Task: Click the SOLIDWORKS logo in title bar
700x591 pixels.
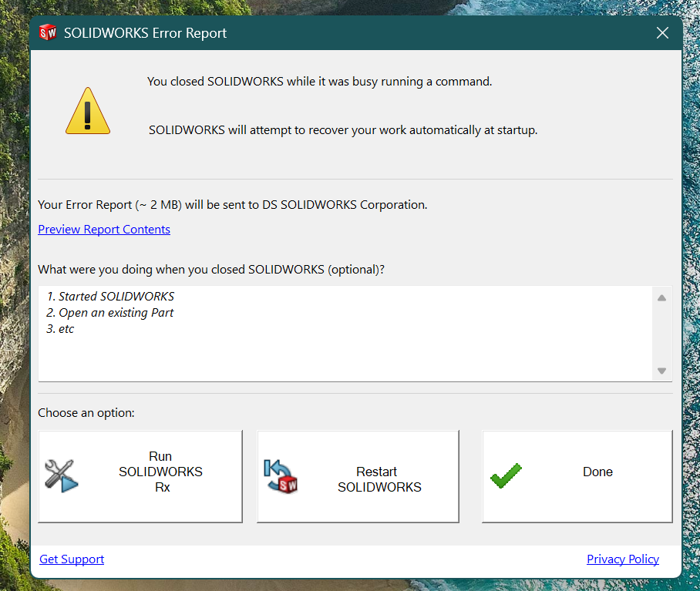Action: point(48,32)
